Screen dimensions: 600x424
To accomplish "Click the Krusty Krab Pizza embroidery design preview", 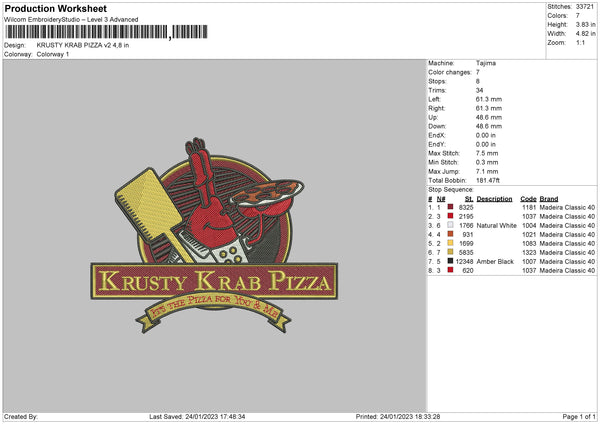I will coord(214,235).
